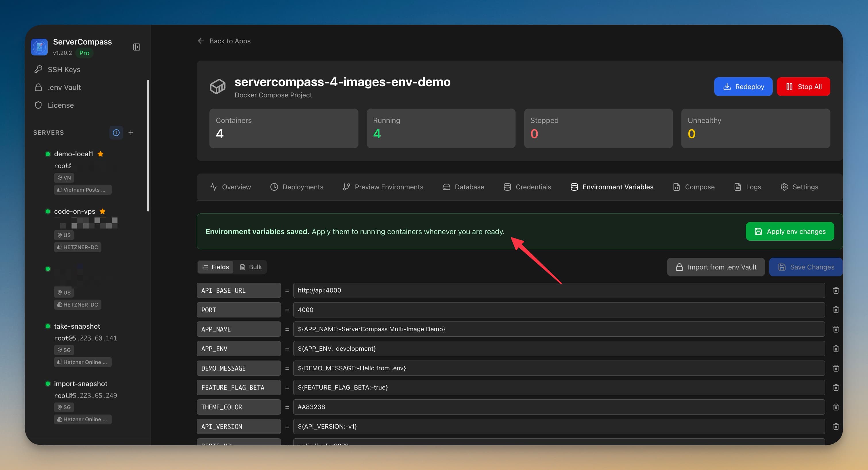
Task: Click star next to code-on-vps
Action: pos(103,211)
